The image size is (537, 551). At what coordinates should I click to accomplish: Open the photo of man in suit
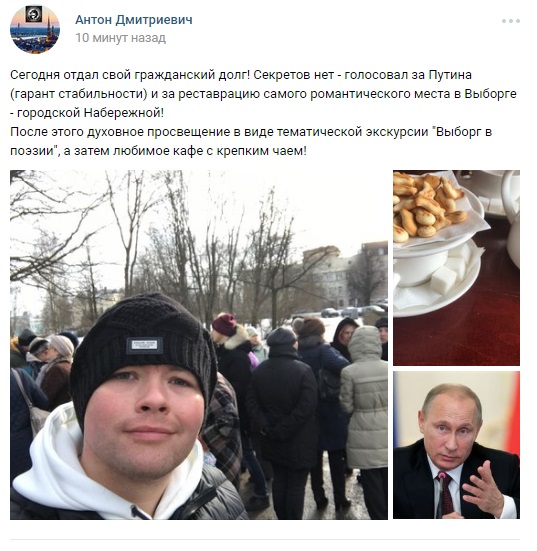[456, 445]
